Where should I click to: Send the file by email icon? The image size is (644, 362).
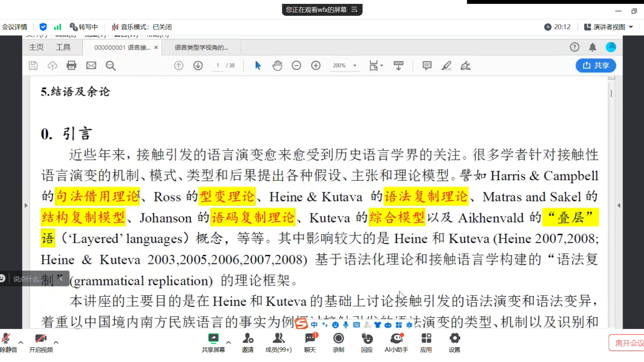point(91,65)
